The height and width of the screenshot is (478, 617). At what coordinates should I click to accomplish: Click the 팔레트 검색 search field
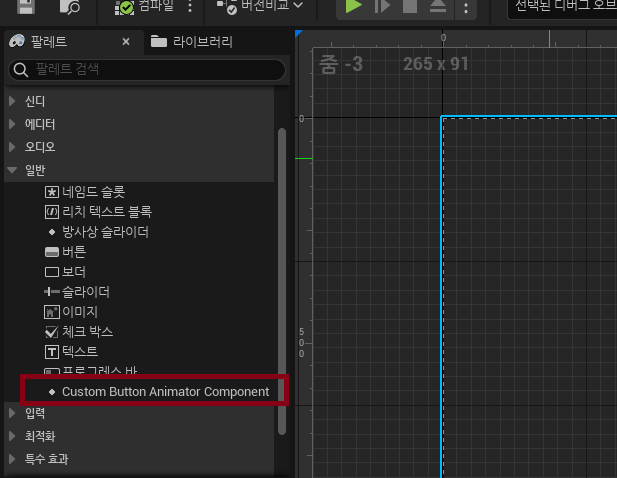[x=147, y=70]
